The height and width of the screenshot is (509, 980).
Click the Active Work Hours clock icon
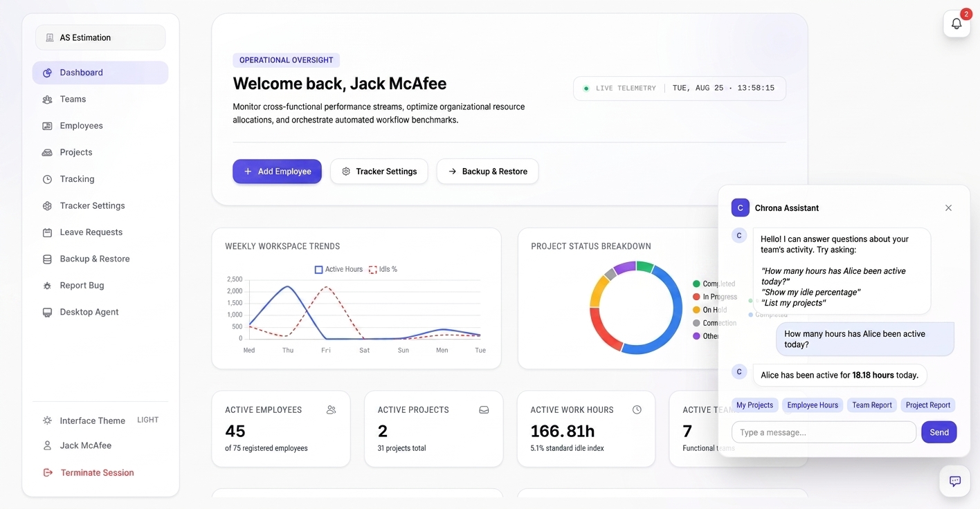(637, 409)
